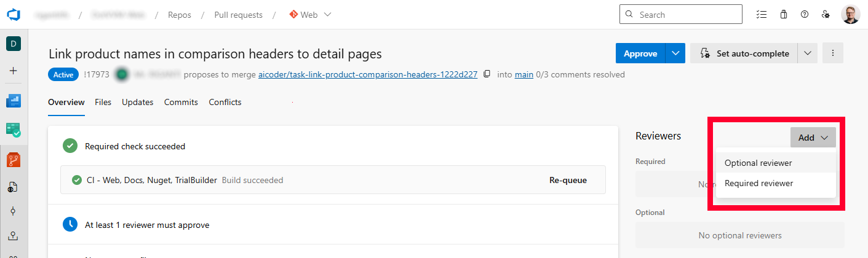
Task: Open the Azure DevOps home logo
Action: coord(14,15)
